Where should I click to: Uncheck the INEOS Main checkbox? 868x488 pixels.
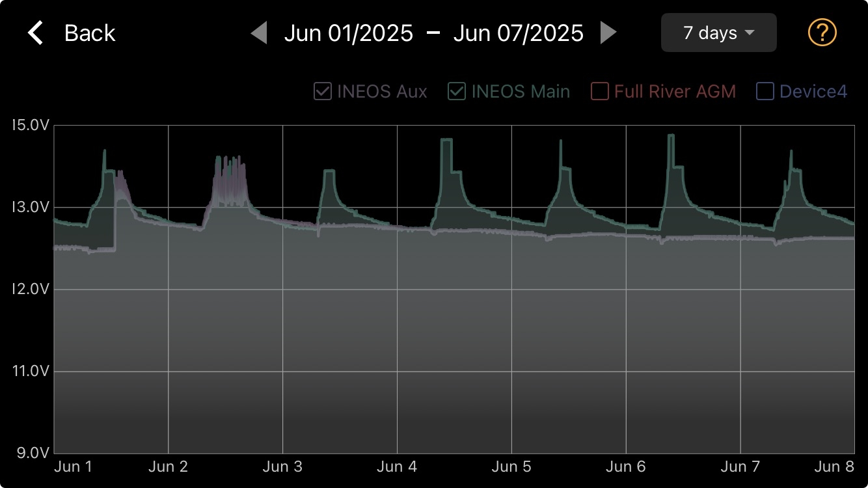[457, 92]
